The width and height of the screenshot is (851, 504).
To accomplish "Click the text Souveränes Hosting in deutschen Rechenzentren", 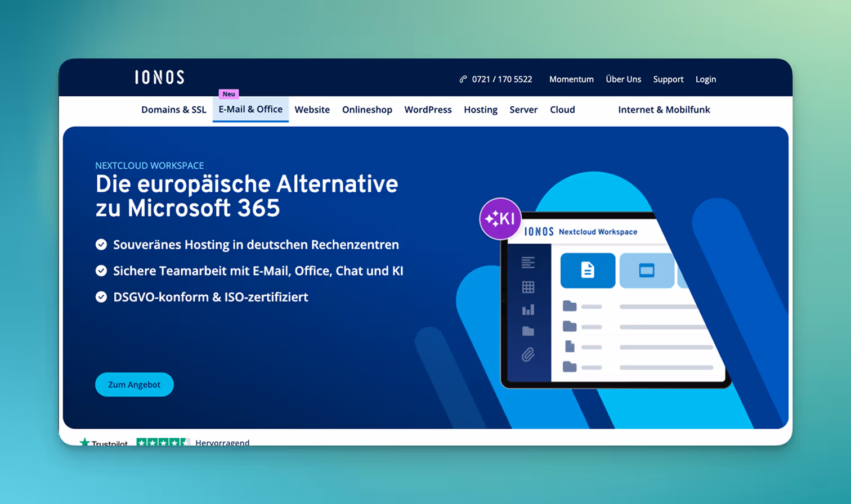I will click(256, 245).
